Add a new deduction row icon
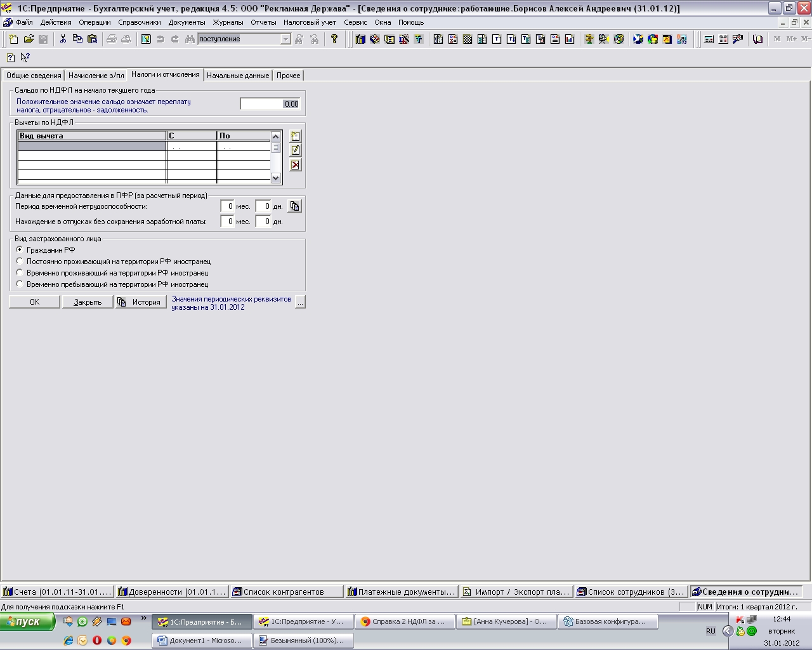This screenshot has width=812, height=650. tap(295, 136)
